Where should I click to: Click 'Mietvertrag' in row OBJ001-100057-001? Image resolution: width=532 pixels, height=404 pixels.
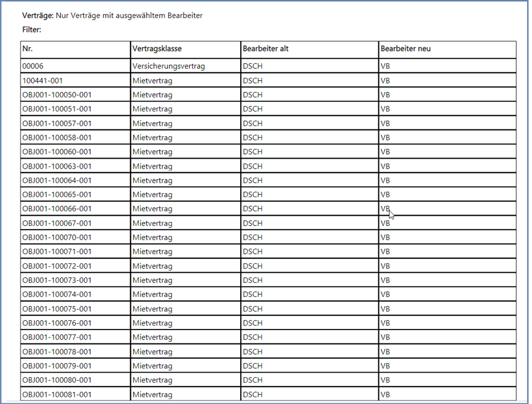(x=152, y=123)
